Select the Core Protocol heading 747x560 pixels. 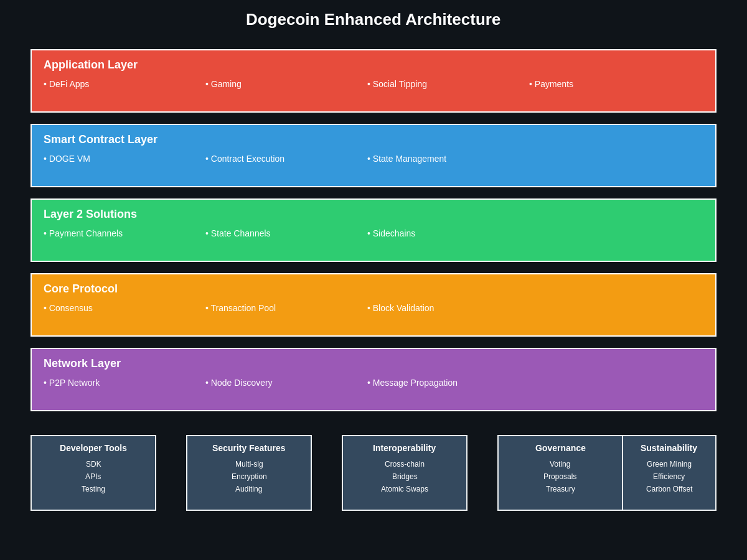tap(80, 289)
